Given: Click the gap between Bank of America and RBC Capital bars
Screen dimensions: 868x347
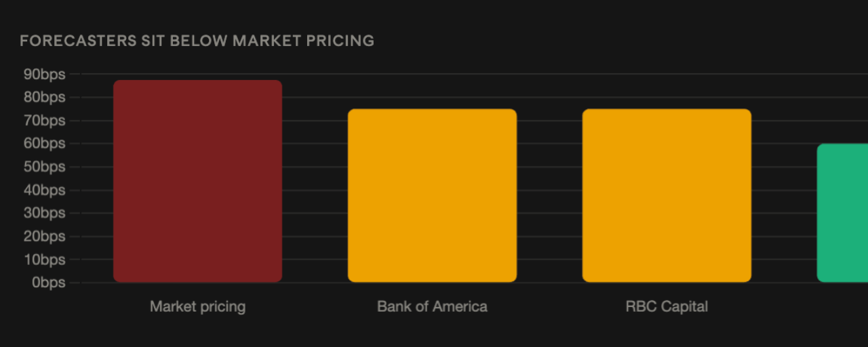Looking at the screenshot, I should (x=549, y=195).
